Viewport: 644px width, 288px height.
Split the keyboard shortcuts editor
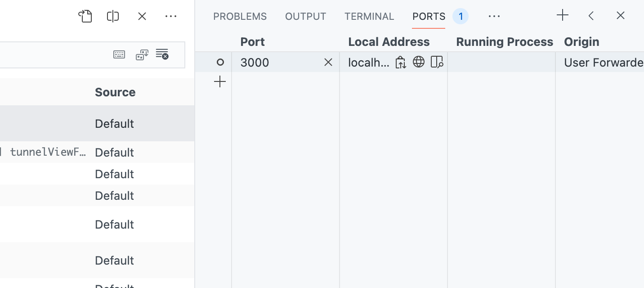click(112, 16)
